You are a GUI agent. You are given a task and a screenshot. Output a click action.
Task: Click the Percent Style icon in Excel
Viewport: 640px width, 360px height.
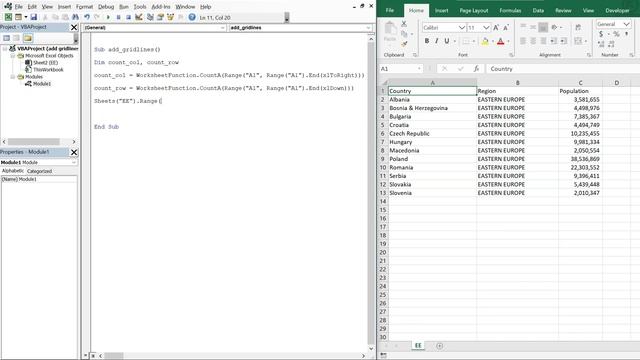click(616, 34)
